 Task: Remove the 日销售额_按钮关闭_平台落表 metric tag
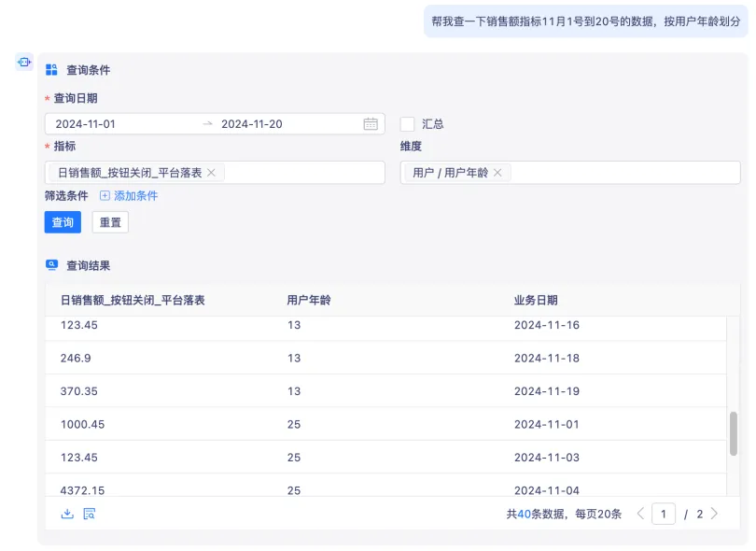coord(211,173)
